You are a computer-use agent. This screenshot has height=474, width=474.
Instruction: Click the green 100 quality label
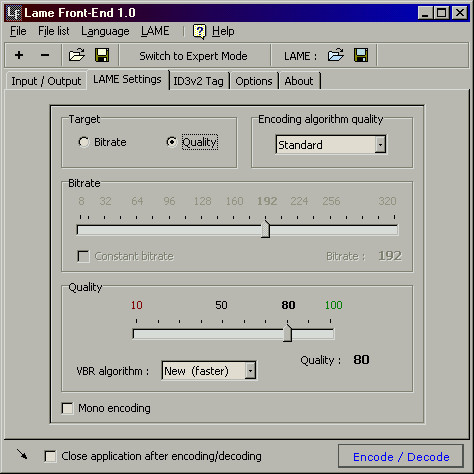[334, 305]
